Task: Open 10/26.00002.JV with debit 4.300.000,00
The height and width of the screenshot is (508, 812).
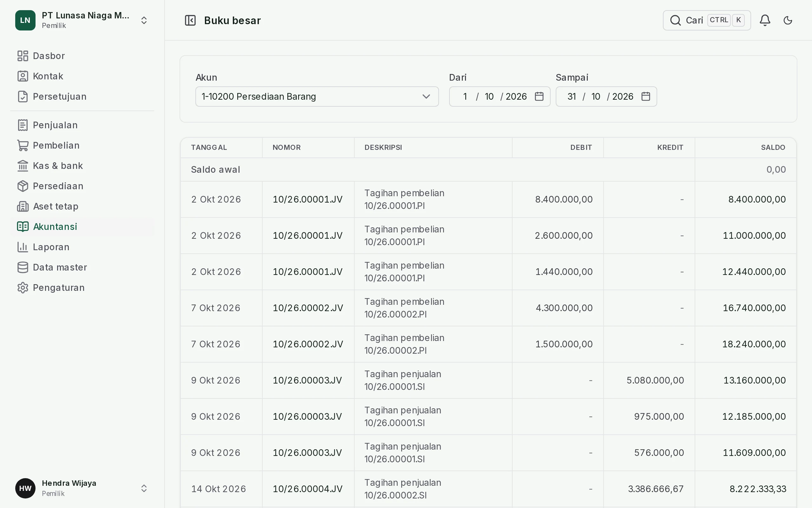Action: pos(308,308)
